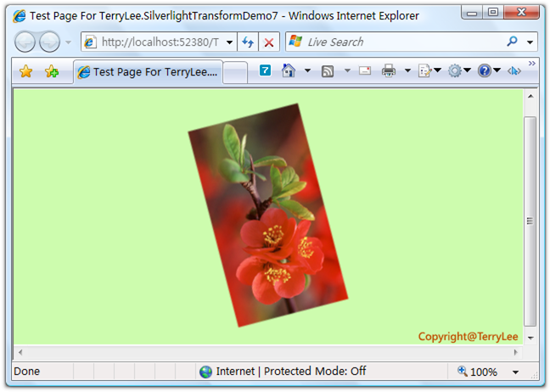The width and height of the screenshot is (550, 392).
Task: Click the vertical scrollbar down arrow
Action: (530, 338)
